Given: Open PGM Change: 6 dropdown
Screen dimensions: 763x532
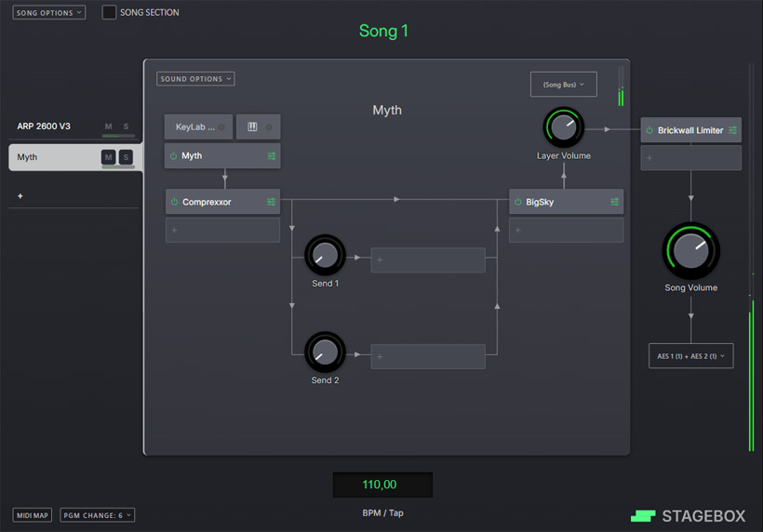Looking at the screenshot, I should click(x=98, y=515).
